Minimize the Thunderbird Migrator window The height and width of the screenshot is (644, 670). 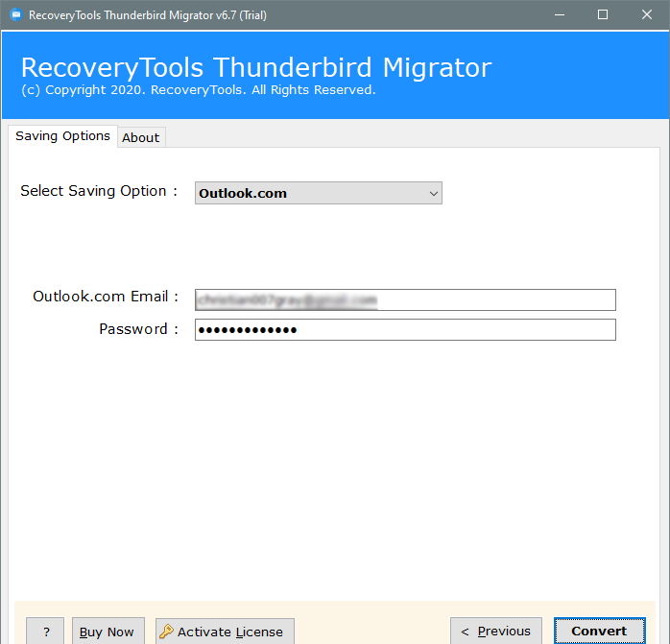pos(560,15)
